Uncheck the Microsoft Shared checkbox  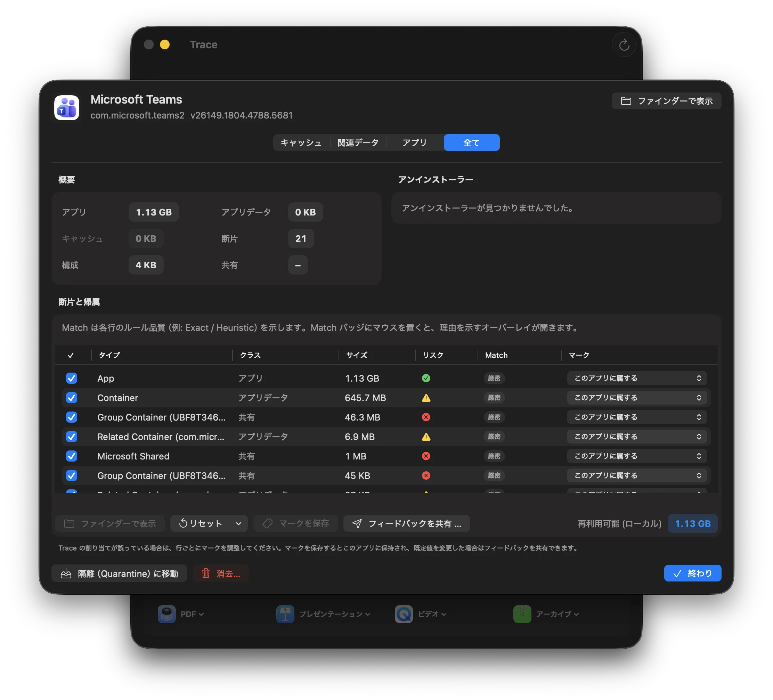point(72,456)
